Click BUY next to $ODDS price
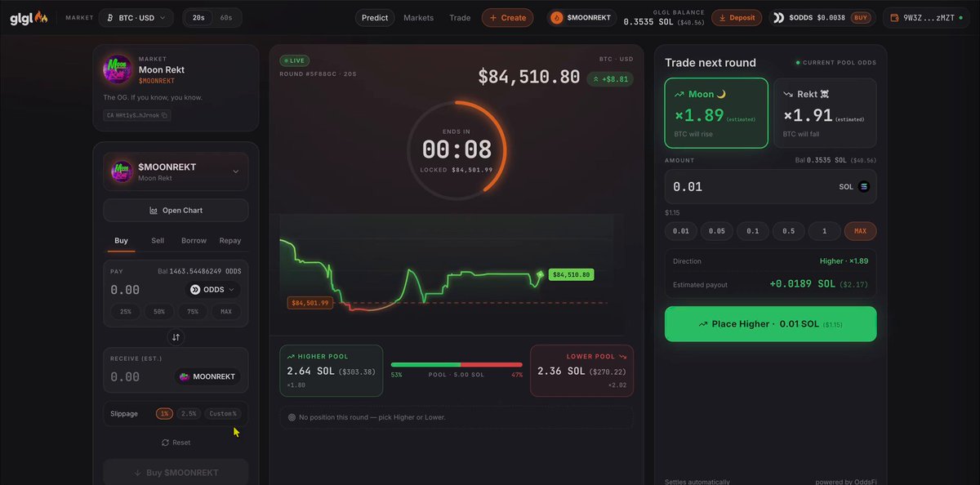 [861, 17]
